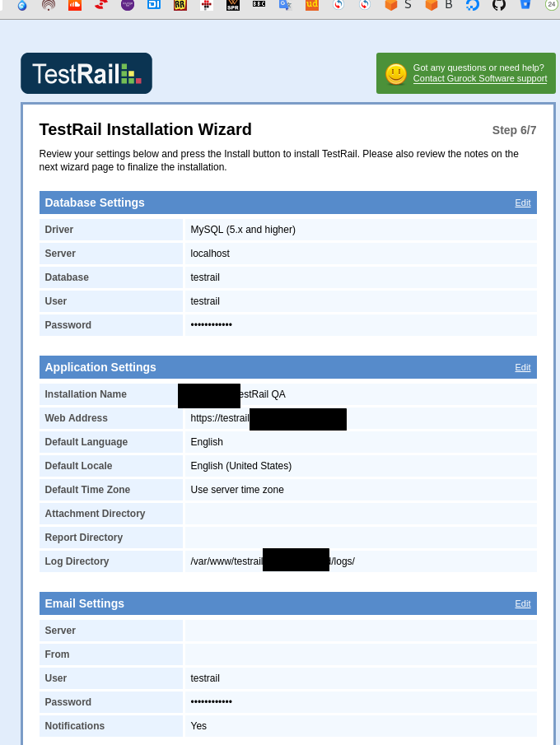Open the purple Lounge FM bookmark
This screenshot has height=745, width=560.
coord(128,5)
